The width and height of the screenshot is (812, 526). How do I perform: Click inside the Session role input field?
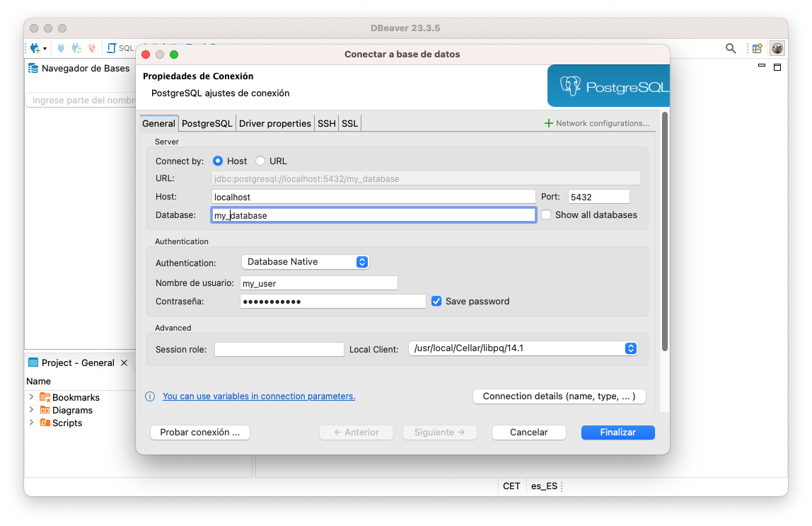click(x=279, y=348)
